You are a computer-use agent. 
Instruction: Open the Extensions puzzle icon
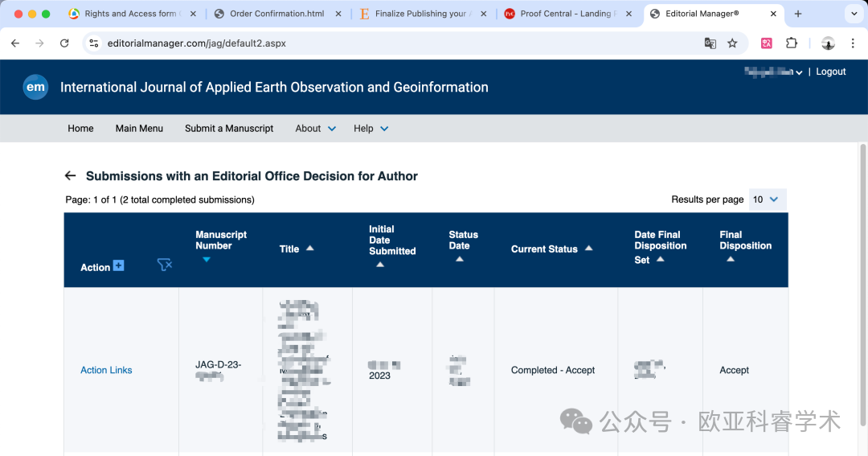point(792,43)
